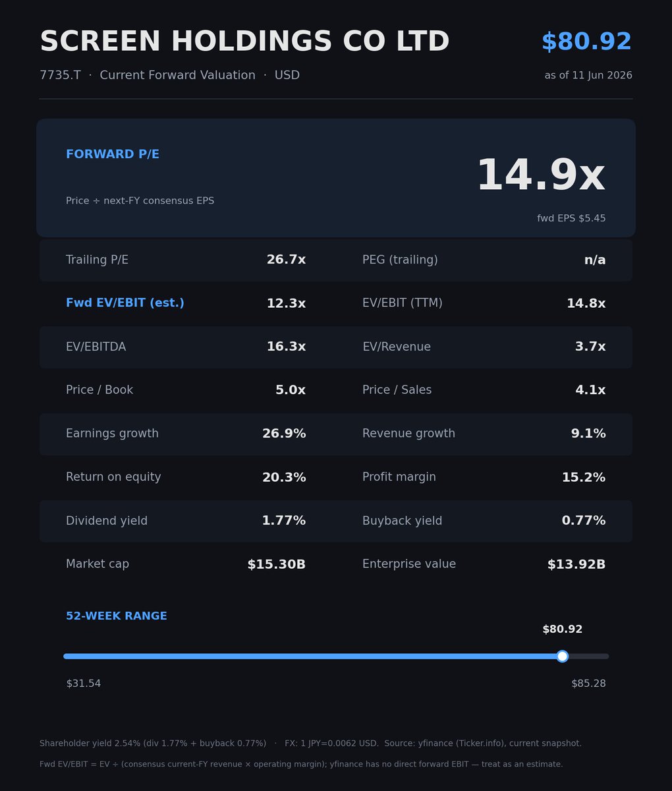Image resolution: width=672 pixels, height=791 pixels.
Task: Click the Shareholder yield 2.54% footnote
Action: pyautogui.click(x=153, y=744)
